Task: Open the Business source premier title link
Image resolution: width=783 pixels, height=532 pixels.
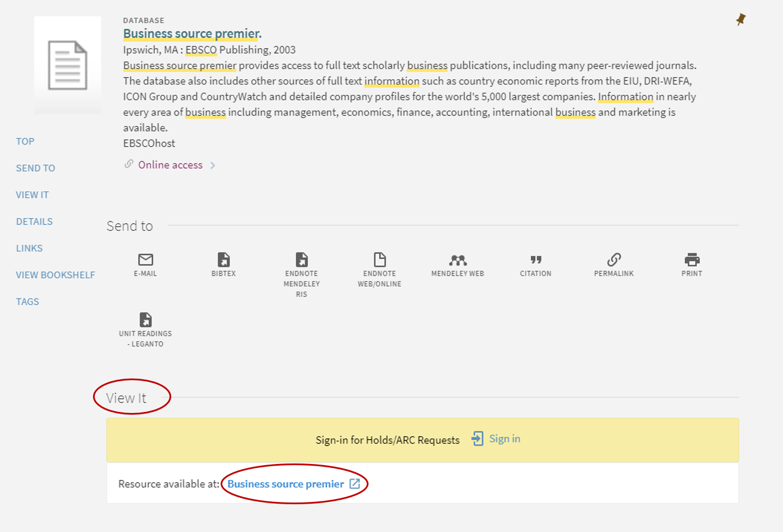Action: tap(191, 33)
